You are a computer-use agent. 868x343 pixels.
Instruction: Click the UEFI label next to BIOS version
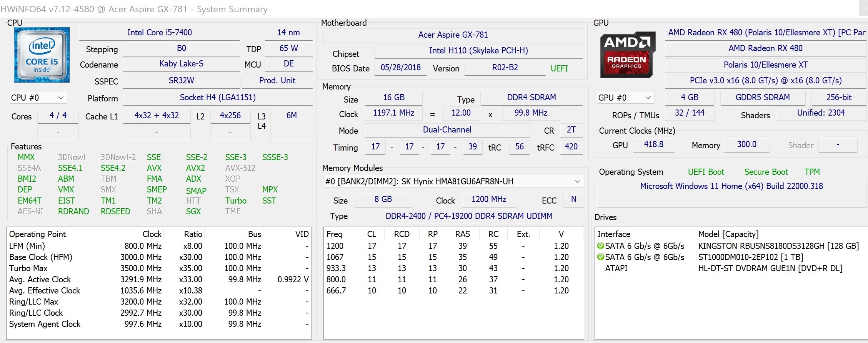click(x=559, y=68)
